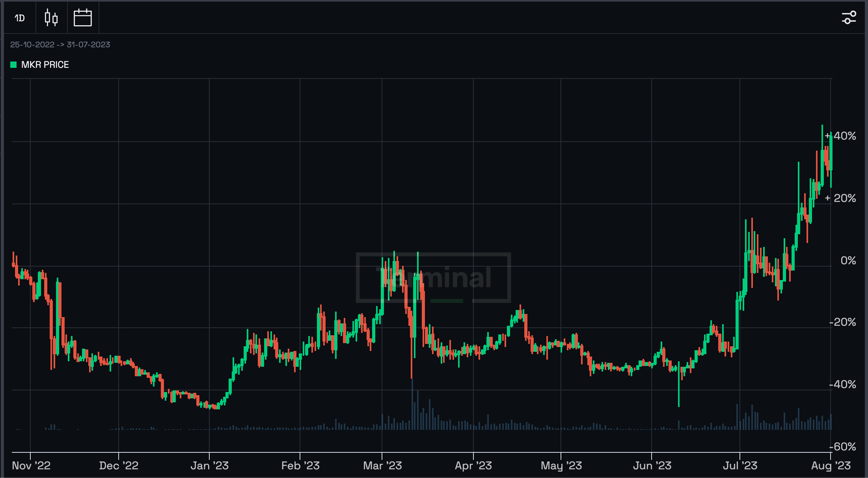This screenshot has height=478, width=868.
Task: Click the date range text 25-10-2022 -> 31-07-2023
Action: pos(60,45)
